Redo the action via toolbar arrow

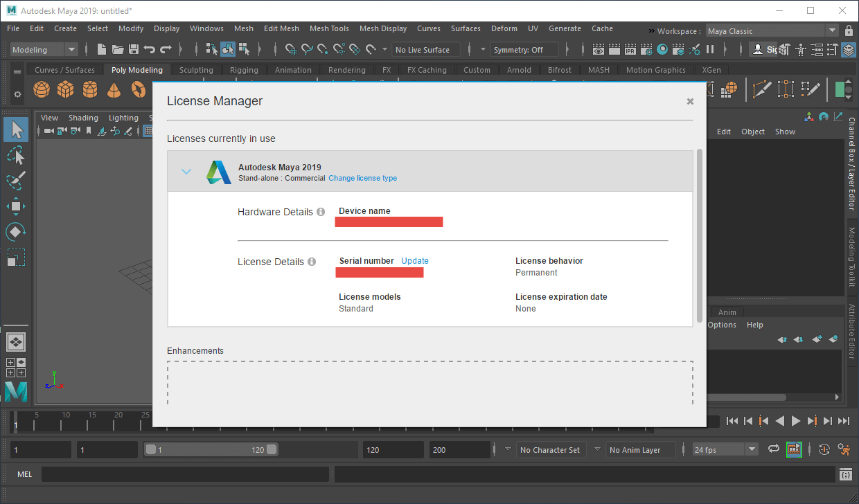pos(166,49)
